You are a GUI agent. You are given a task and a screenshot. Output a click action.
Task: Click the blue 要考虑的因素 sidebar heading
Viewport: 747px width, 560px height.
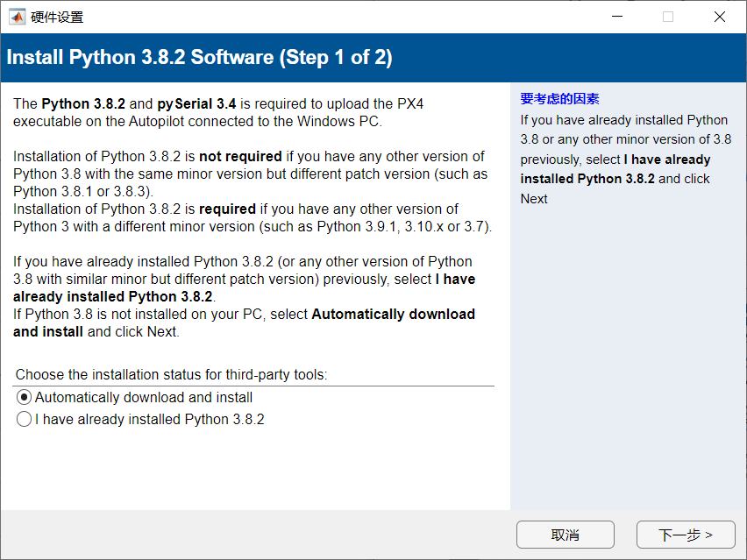(x=559, y=99)
